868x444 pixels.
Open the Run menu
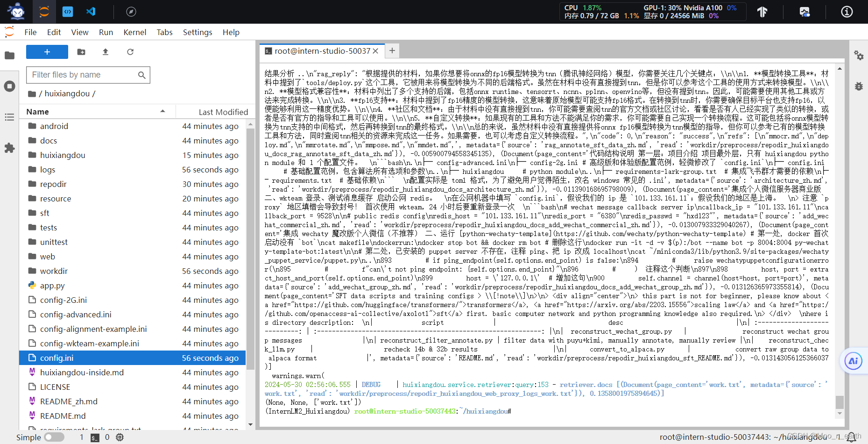(x=106, y=32)
